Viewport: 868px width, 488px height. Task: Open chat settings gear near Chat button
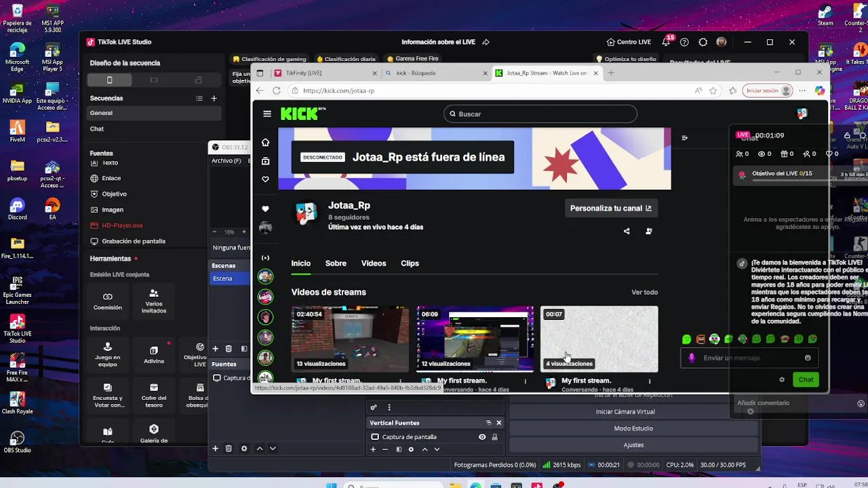782,380
